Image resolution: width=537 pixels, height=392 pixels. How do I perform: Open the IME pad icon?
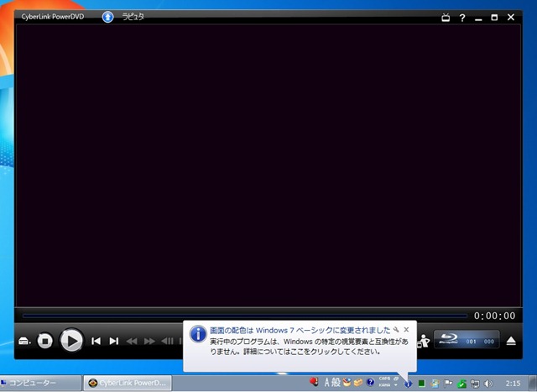[347, 382]
